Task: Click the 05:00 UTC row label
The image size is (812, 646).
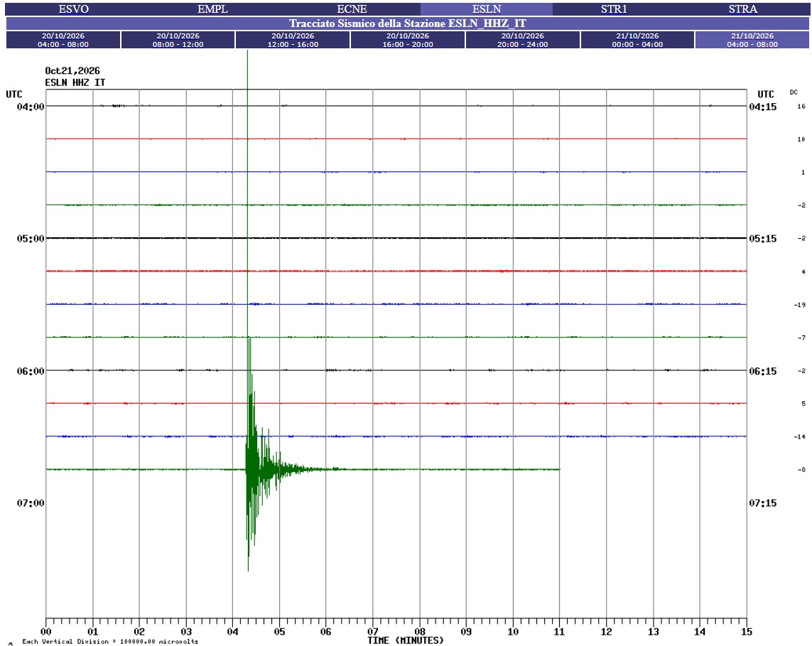Action: point(31,239)
